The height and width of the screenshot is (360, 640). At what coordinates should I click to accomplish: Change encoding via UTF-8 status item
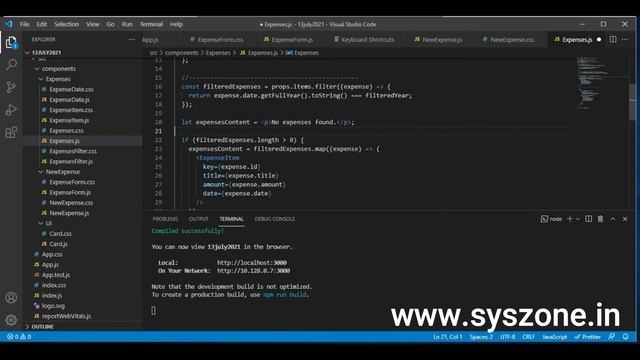(x=508, y=337)
